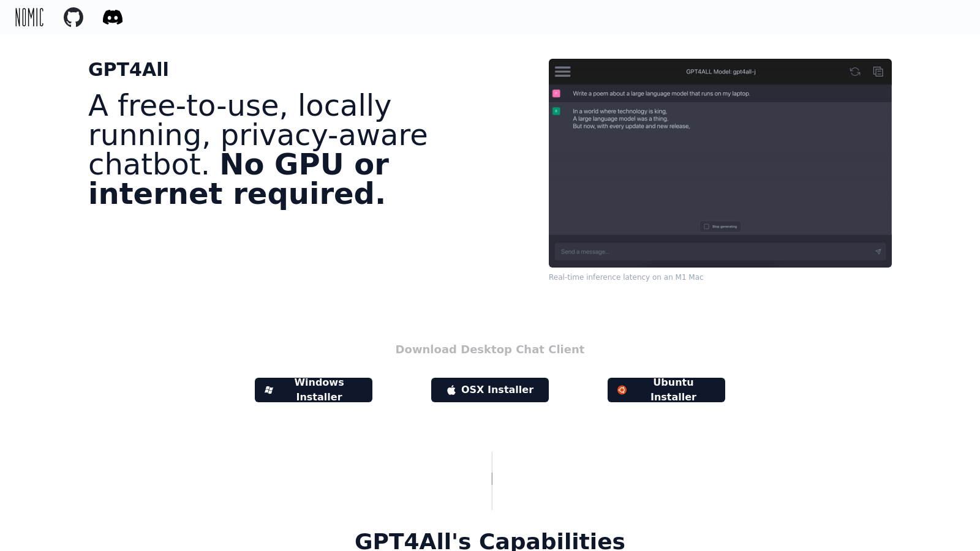The height and width of the screenshot is (551, 980).
Task: Click the GPT4All heading text
Action: click(129, 70)
